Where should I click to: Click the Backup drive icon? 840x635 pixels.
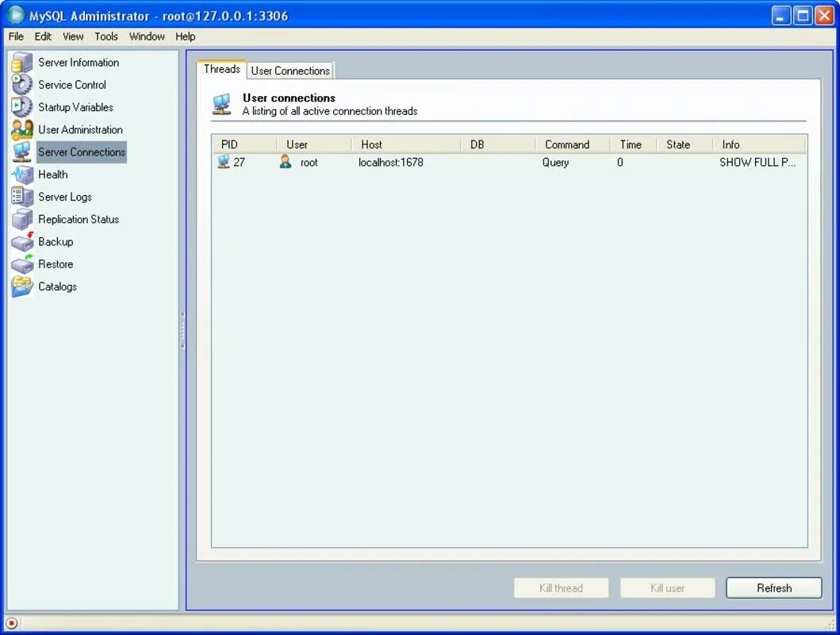point(22,241)
